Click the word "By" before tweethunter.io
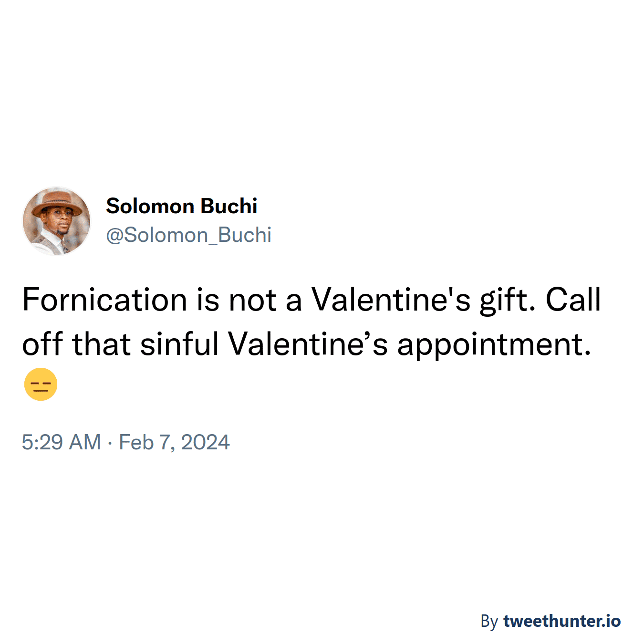Screen dimensions: 644x644 click(489, 621)
